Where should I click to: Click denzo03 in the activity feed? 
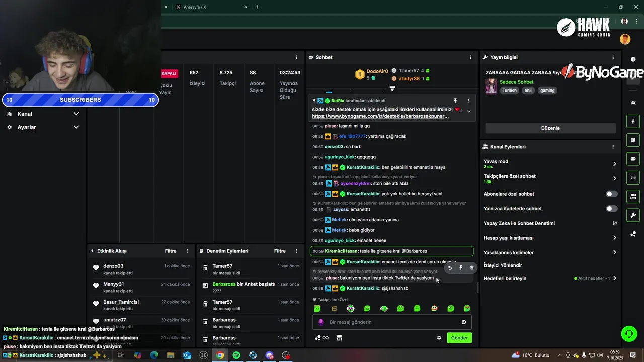[113, 266]
